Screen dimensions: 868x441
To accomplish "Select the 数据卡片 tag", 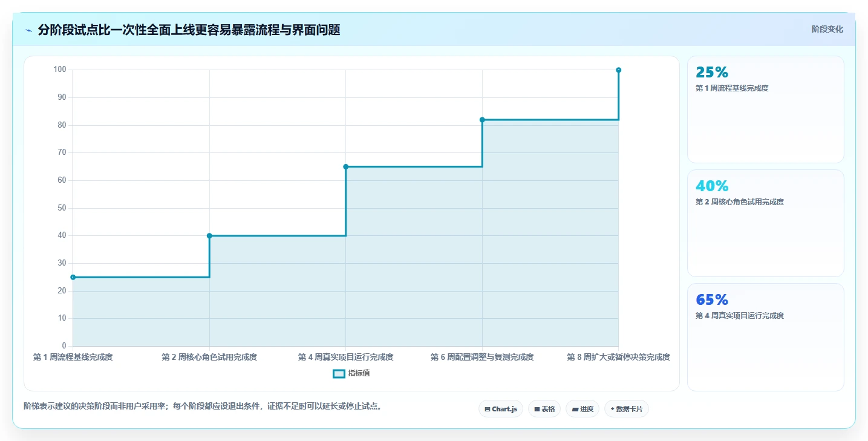I will tap(627, 409).
